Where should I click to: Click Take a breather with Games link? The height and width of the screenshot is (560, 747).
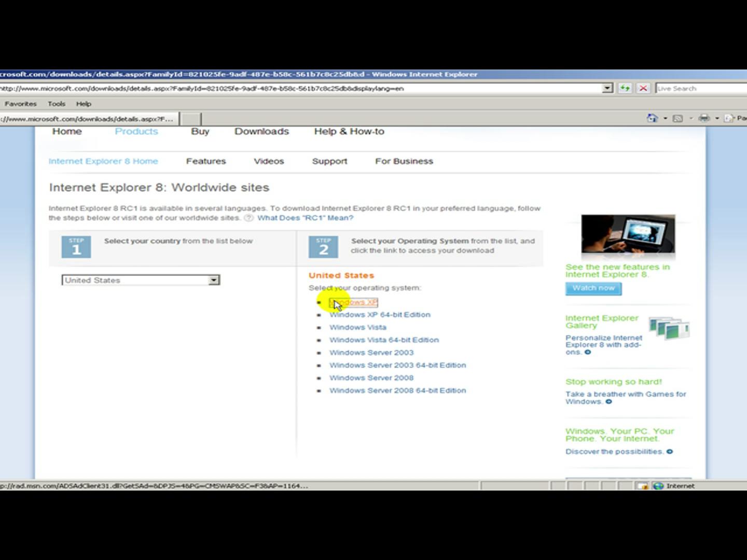pyautogui.click(x=626, y=398)
